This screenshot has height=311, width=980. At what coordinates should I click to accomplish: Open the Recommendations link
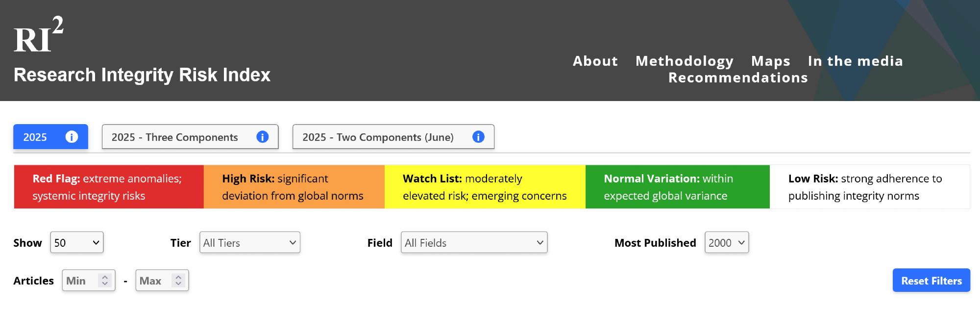(x=738, y=78)
